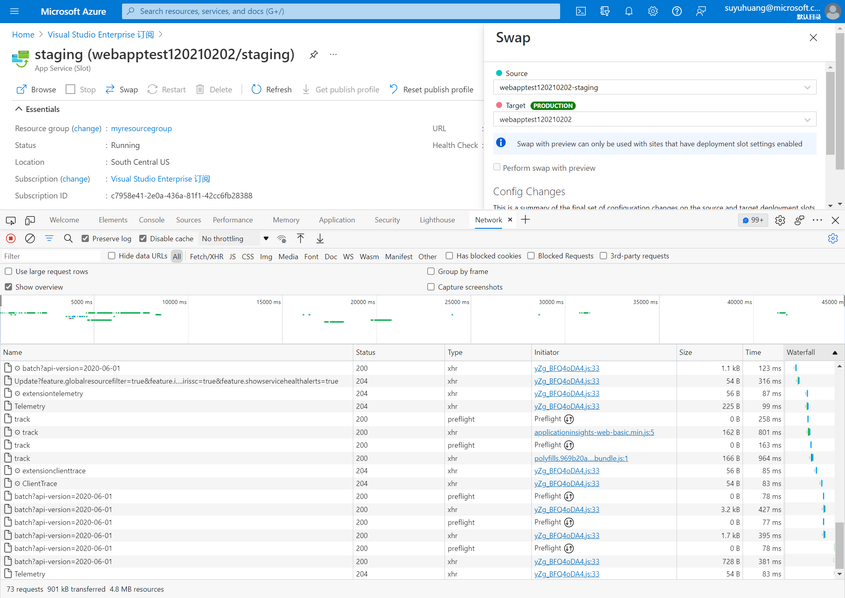845x598 pixels.
Task: Click Reset publish profile button
Action: coord(431,90)
